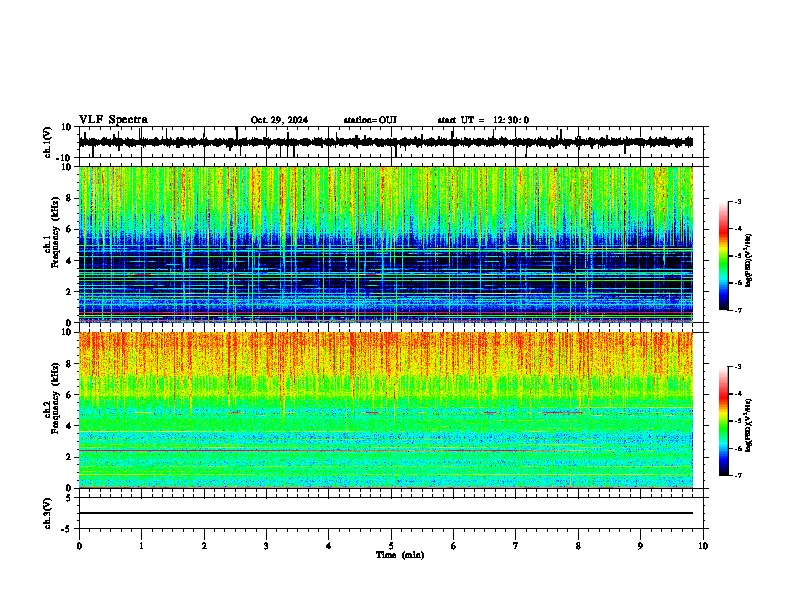Click the "-7" label on ch.2 color bar
This screenshot has height=612, width=792.
(737, 475)
